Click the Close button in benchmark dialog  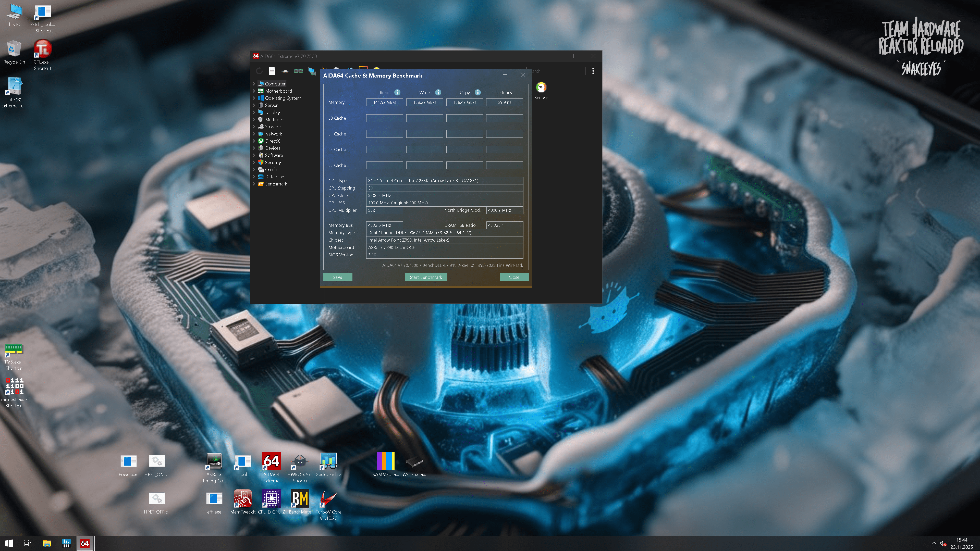513,277
